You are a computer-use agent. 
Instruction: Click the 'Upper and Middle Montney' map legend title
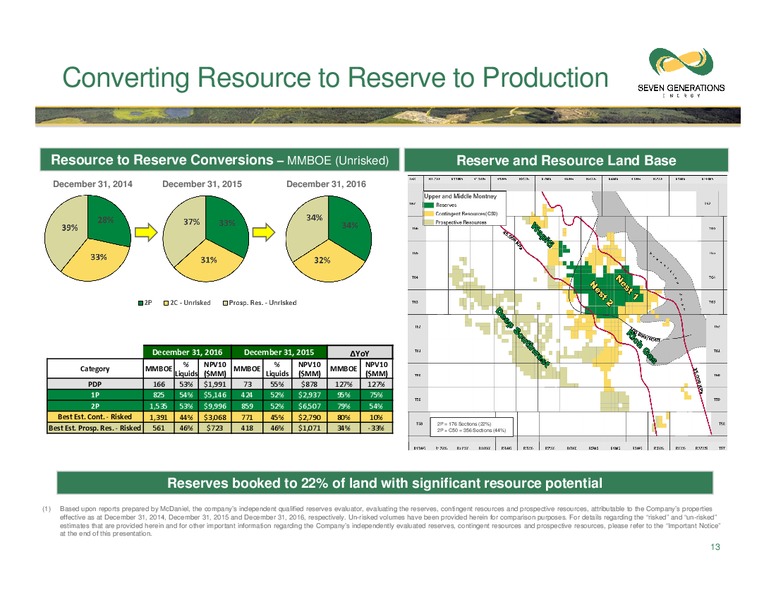460,196
